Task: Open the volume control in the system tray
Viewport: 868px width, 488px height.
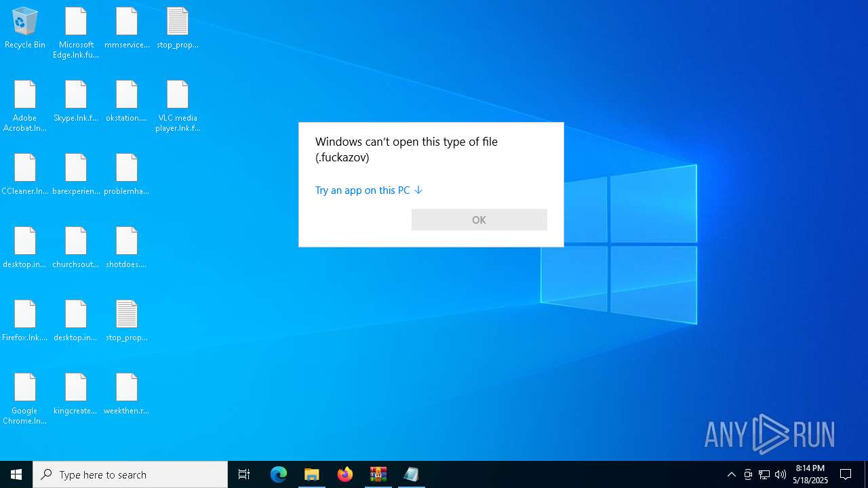Action: point(781,474)
